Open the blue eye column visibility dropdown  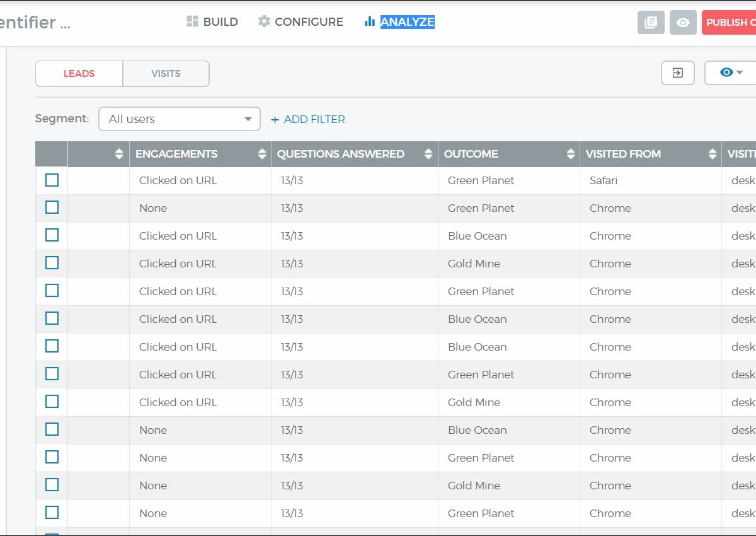(x=731, y=73)
